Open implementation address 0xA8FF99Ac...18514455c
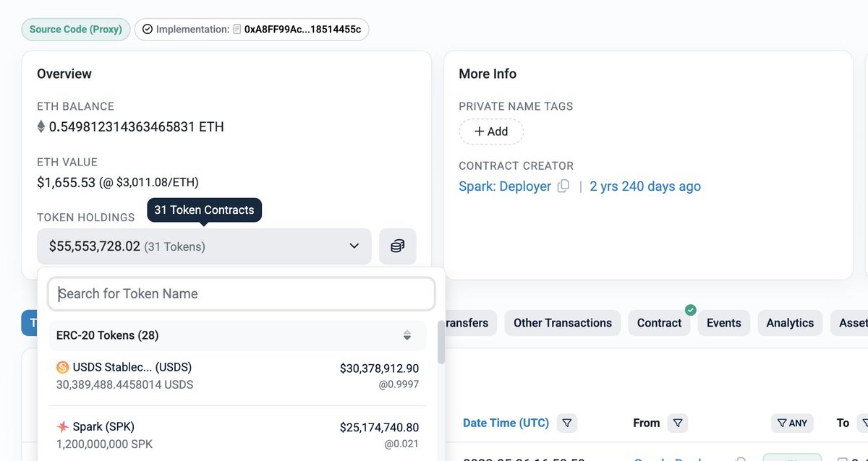Screen dimensions: 868x461 pos(302,30)
